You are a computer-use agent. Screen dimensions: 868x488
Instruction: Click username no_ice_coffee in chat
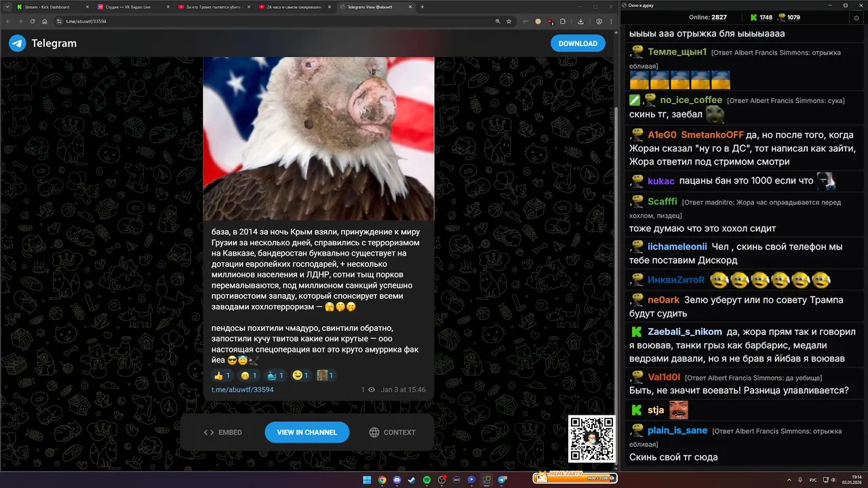[x=691, y=100]
